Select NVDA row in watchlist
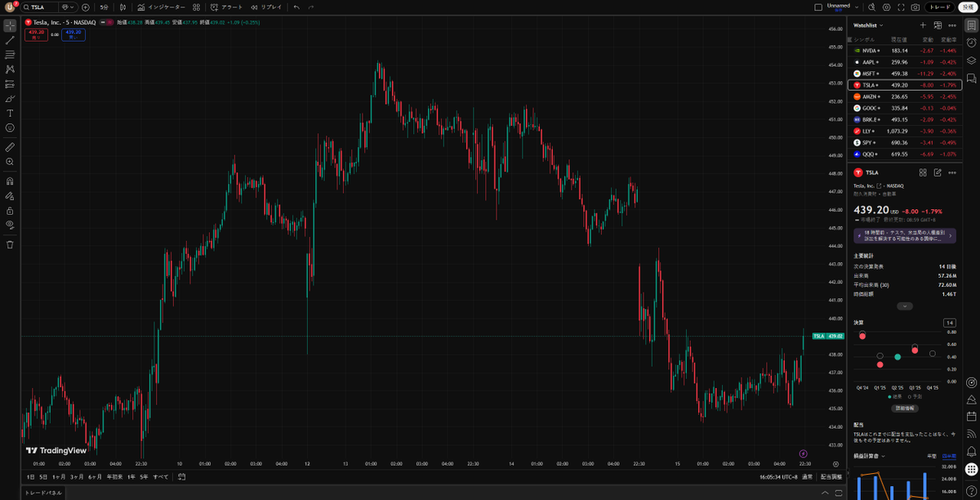Image resolution: width=980 pixels, height=500 pixels. click(904, 51)
